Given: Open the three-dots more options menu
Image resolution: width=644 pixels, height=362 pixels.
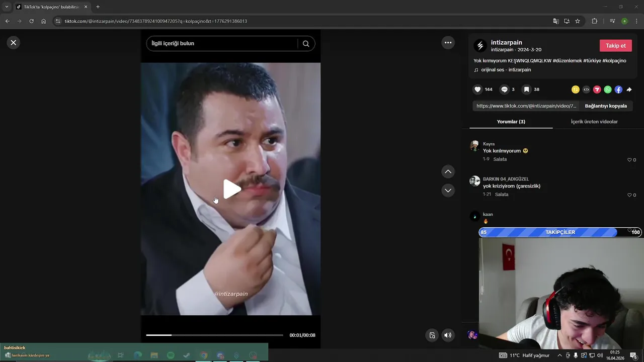Looking at the screenshot, I should tap(448, 43).
